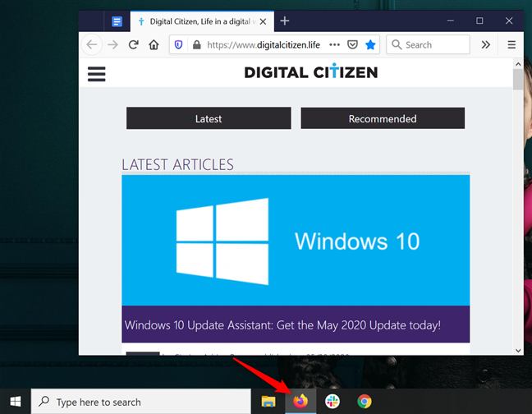
Task: Save page to Pocket
Action: [352, 44]
